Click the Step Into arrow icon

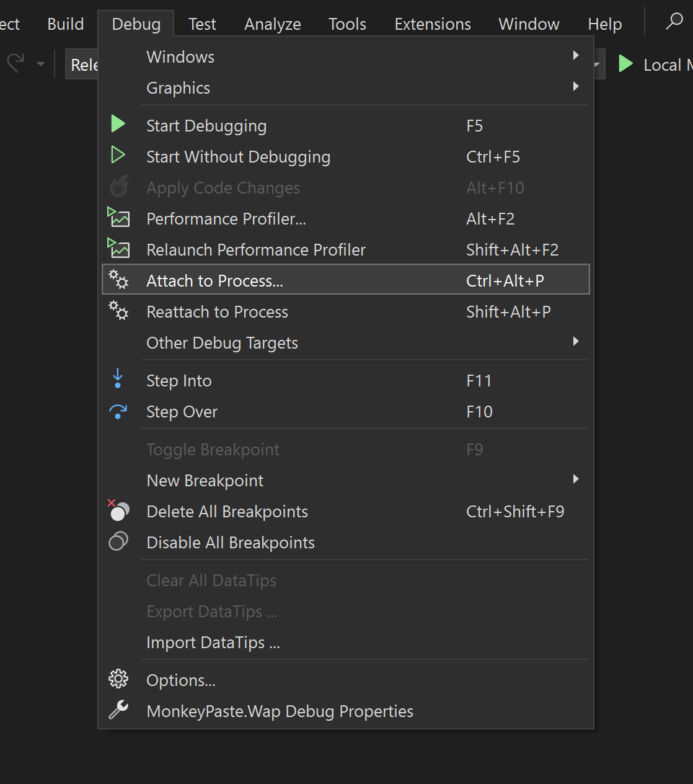click(x=118, y=379)
